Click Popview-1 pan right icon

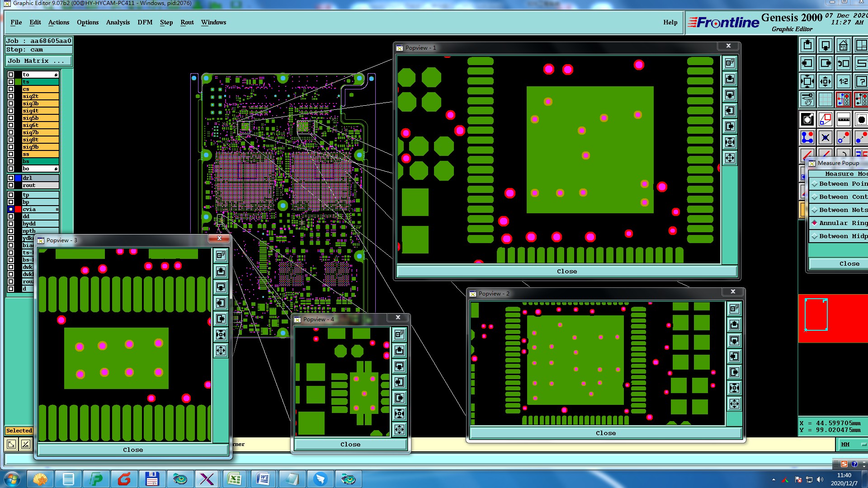(x=730, y=127)
